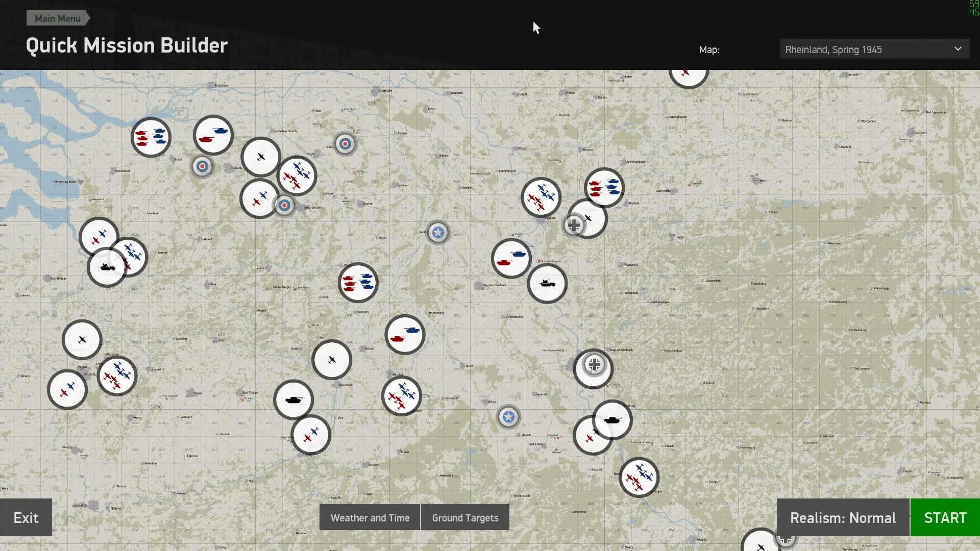Select the plane duel icon west of Eindhoven
The image size is (980, 551).
coord(260,198)
